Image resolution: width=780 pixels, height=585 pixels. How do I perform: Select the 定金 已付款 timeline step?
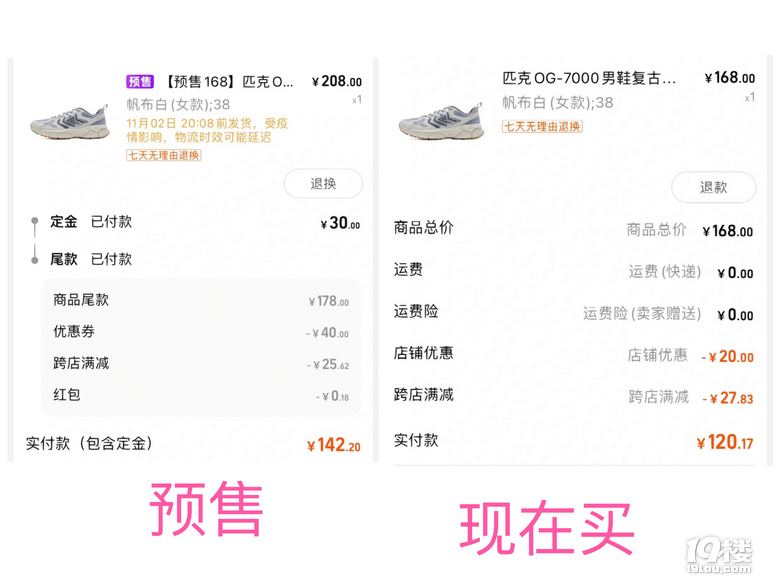click(x=195, y=222)
